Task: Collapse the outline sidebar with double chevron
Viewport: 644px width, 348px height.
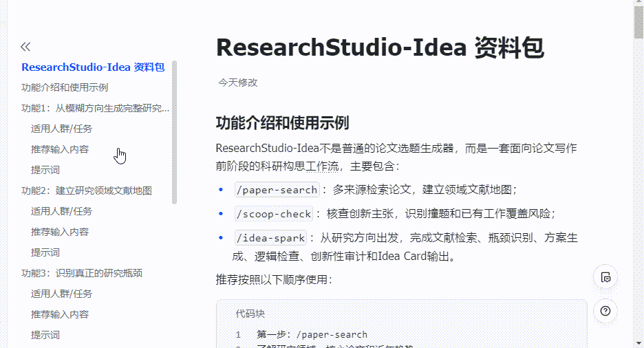Action: [x=25, y=47]
